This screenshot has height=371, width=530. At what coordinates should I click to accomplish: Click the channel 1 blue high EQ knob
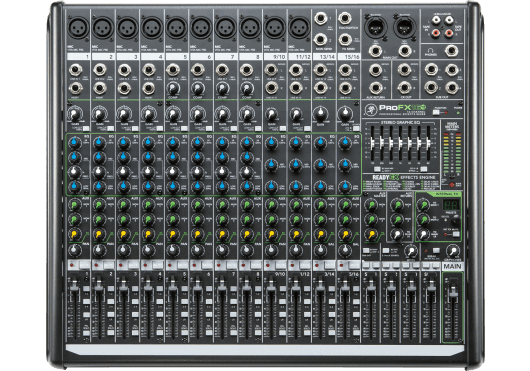tap(75, 143)
